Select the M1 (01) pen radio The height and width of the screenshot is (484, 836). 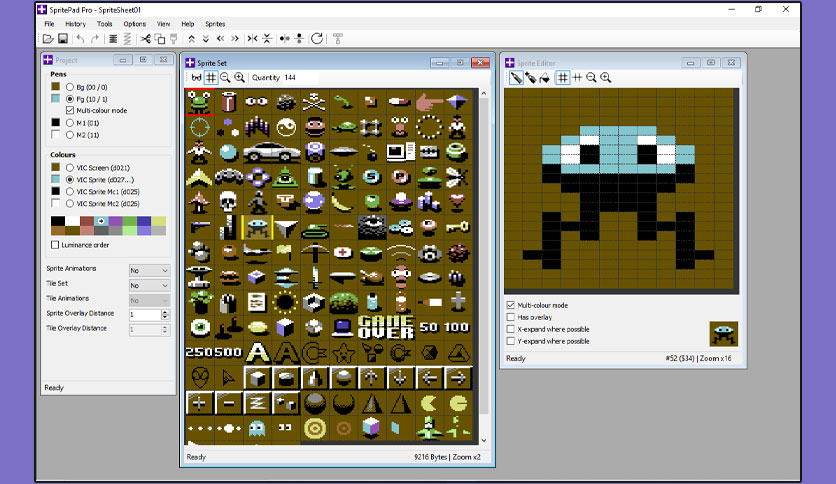(70, 123)
